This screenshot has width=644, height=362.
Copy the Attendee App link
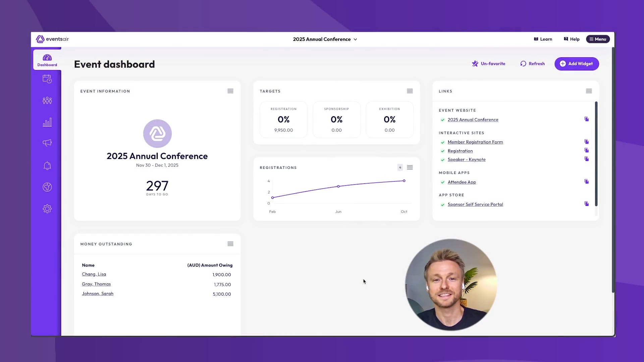coord(587,182)
